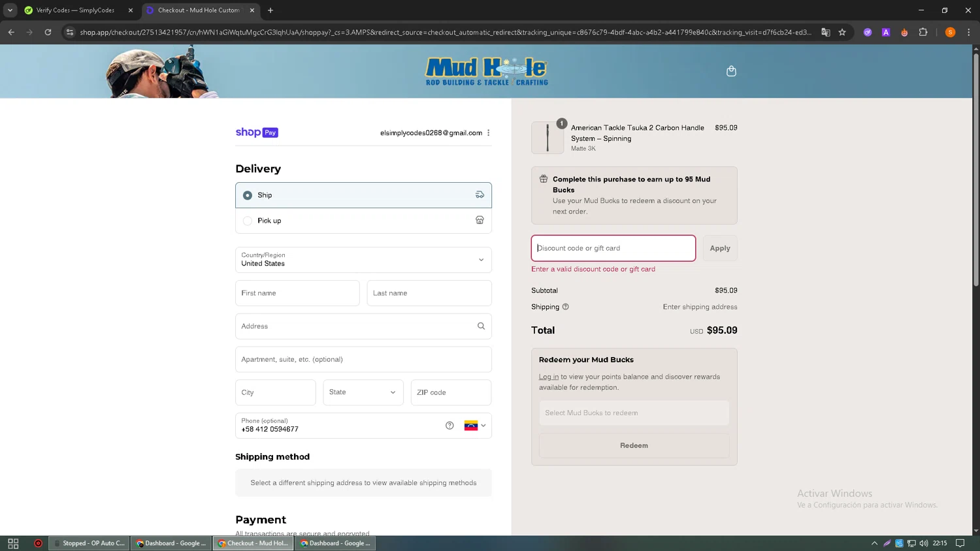Open account options three-dot menu beside email
Screen dimensions: 980x551
click(488, 133)
